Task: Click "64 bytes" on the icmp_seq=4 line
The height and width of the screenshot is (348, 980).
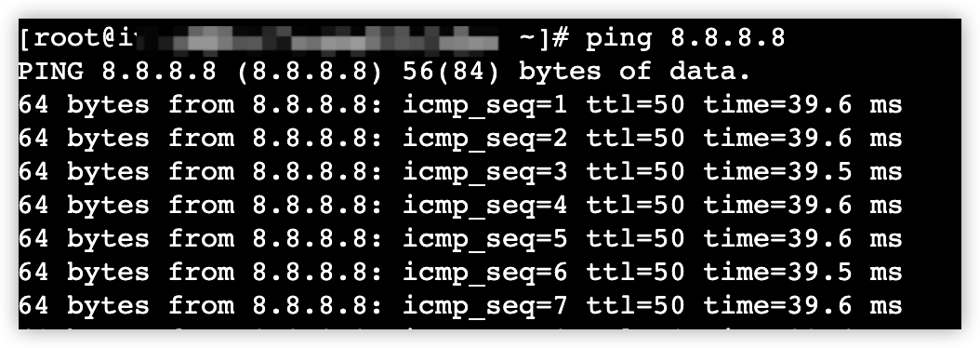Action: (84, 206)
